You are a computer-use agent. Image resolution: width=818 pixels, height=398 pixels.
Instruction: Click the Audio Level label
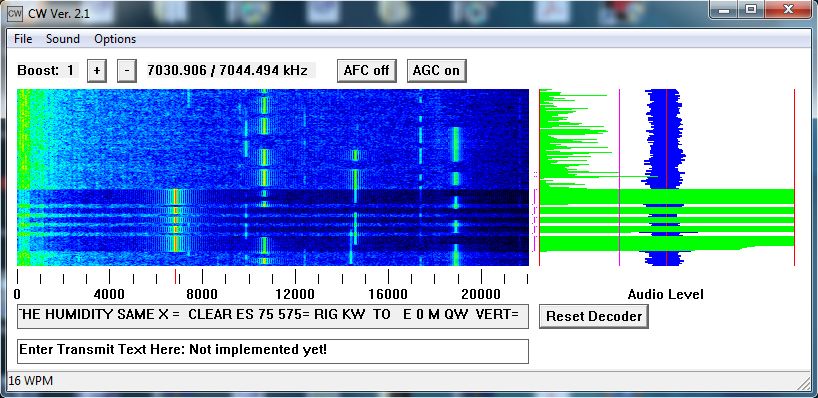[666, 294]
